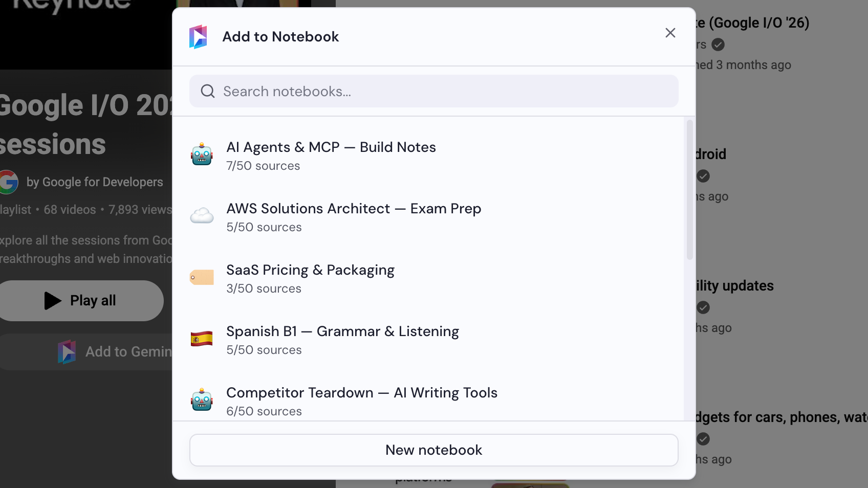Click 7/50 sources under AI Agents
The width and height of the screenshot is (868, 488).
coord(263,166)
